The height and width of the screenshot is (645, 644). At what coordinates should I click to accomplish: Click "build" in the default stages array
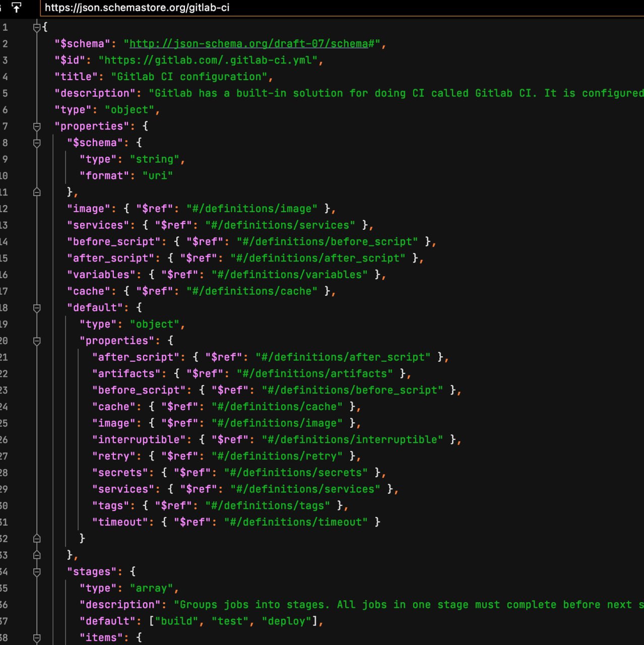point(176,621)
